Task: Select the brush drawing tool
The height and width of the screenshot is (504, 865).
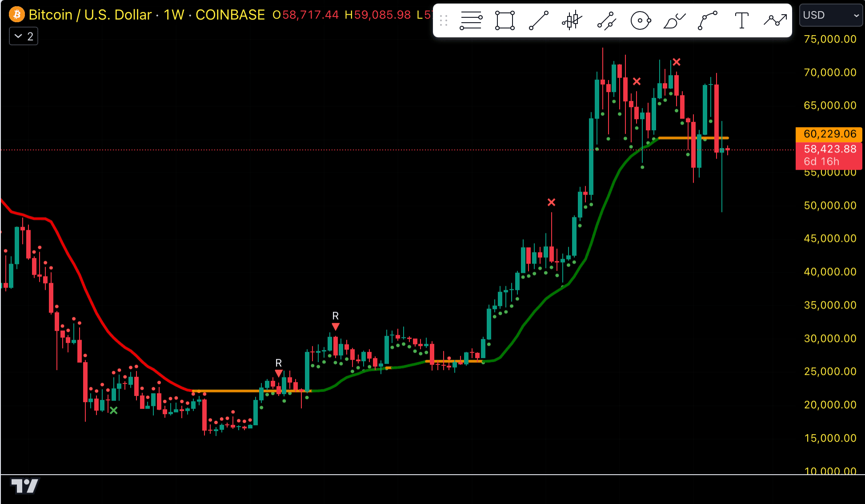Action: click(674, 20)
